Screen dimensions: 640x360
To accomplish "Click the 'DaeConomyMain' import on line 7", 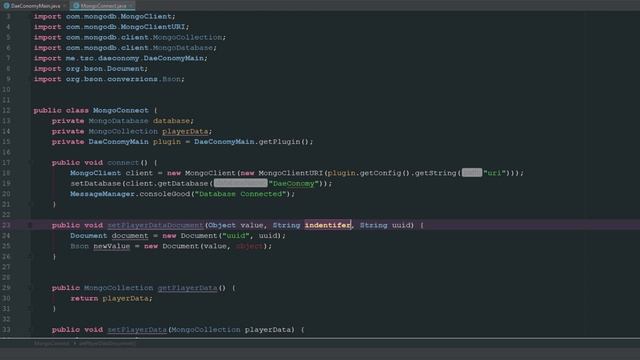I will pos(173,58).
